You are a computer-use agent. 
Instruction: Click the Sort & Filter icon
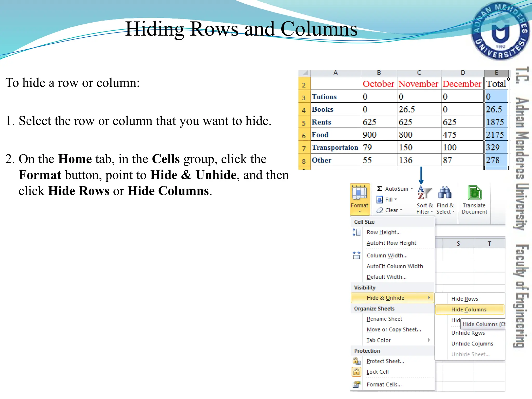coord(424,193)
